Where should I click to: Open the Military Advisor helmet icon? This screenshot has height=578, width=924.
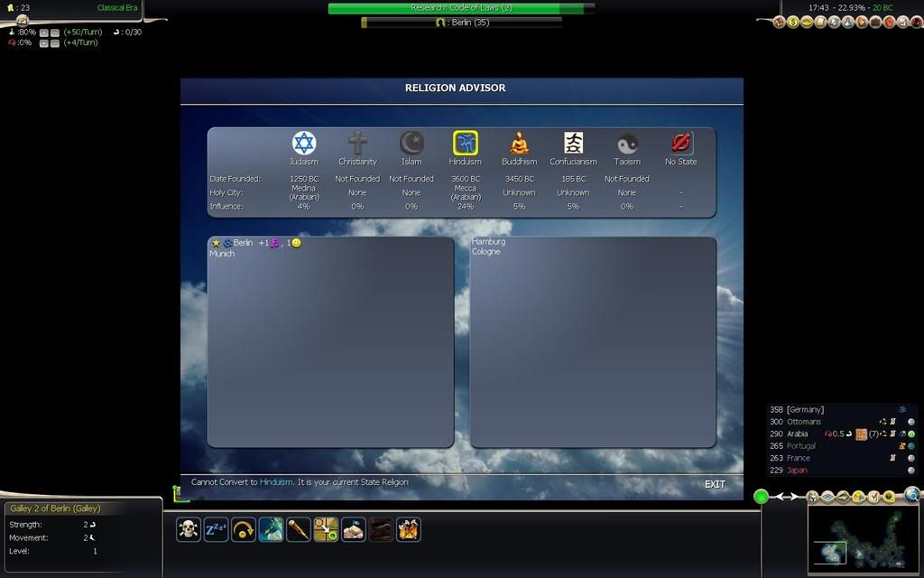click(835, 22)
